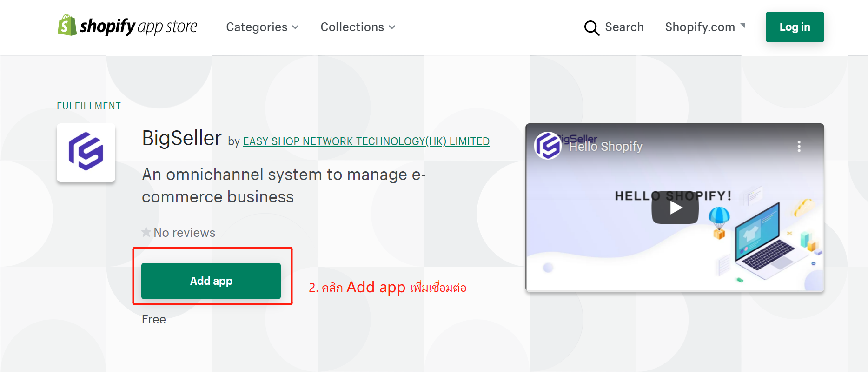Expand the Collections dropdown menu
Viewport: 868px width, 383px height.
pyautogui.click(x=358, y=27)
